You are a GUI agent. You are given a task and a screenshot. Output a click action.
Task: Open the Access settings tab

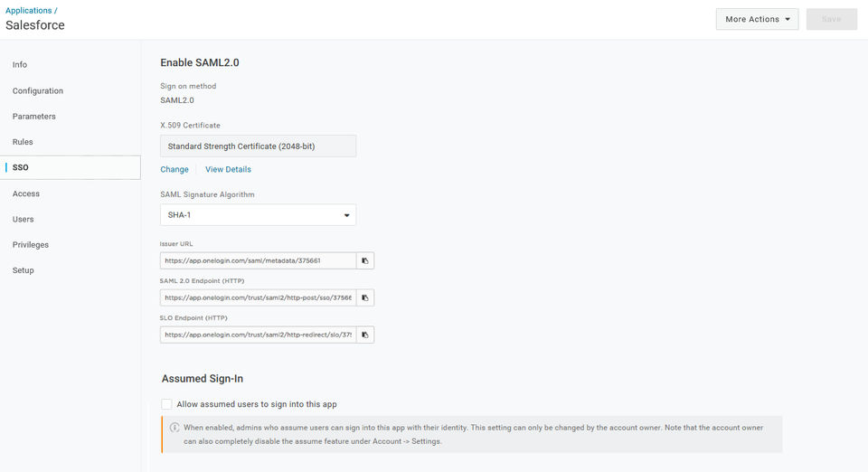(x=26, y=194)
